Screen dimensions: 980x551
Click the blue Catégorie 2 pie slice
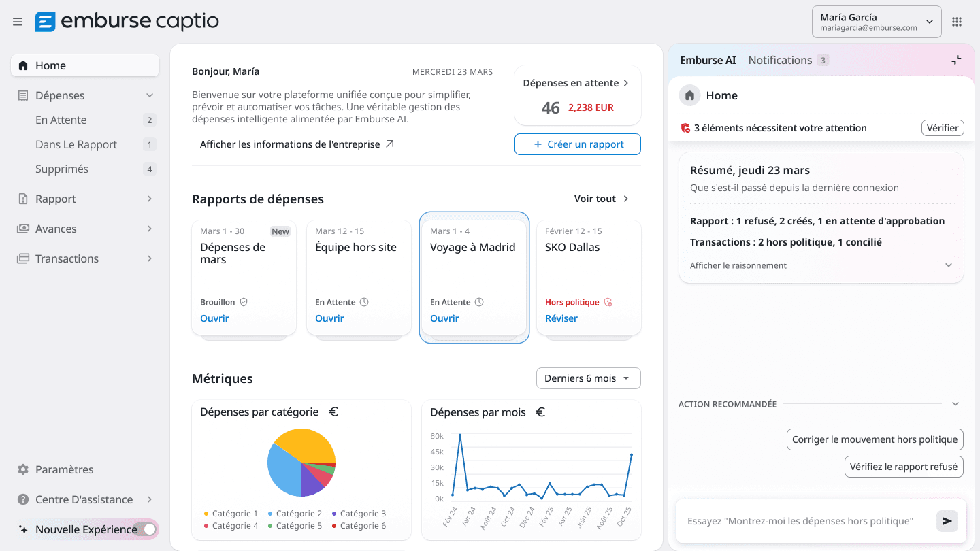(283, 471)
